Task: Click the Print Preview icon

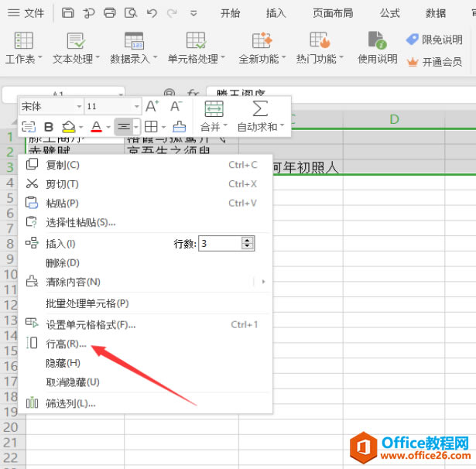Action: click(131, 13)
